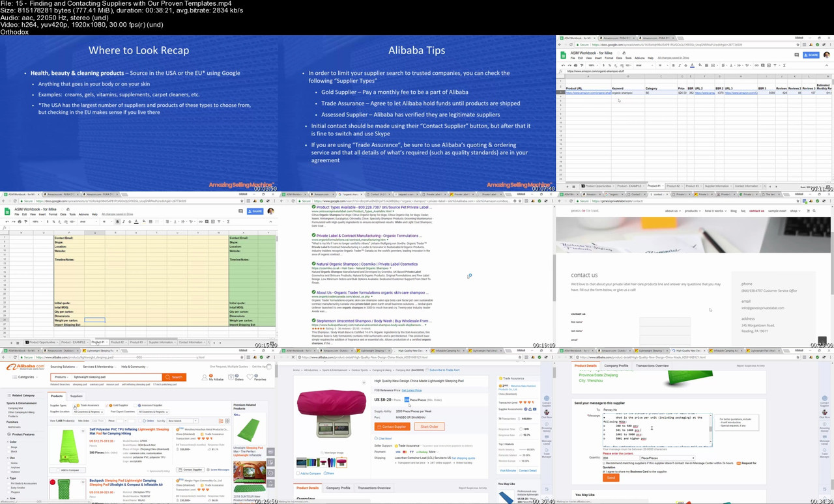834x504 pixels.
Task: Open Product #1 tab arrow in 00:11:30 spreadsheet
Action: click(x=663, y=186)
